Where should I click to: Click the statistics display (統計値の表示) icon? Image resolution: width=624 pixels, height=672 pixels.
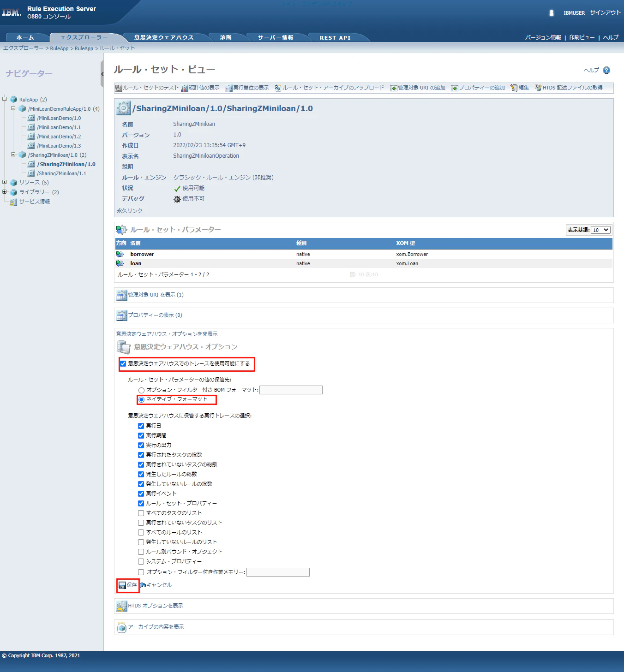(x=185, y=88)
